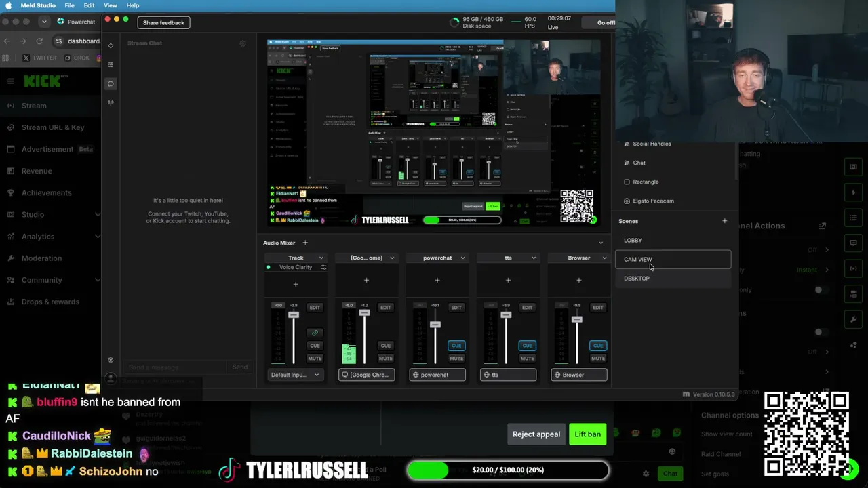868x488 pixels.
Task: Open the View menu
Action: click(x=111, y=5)
